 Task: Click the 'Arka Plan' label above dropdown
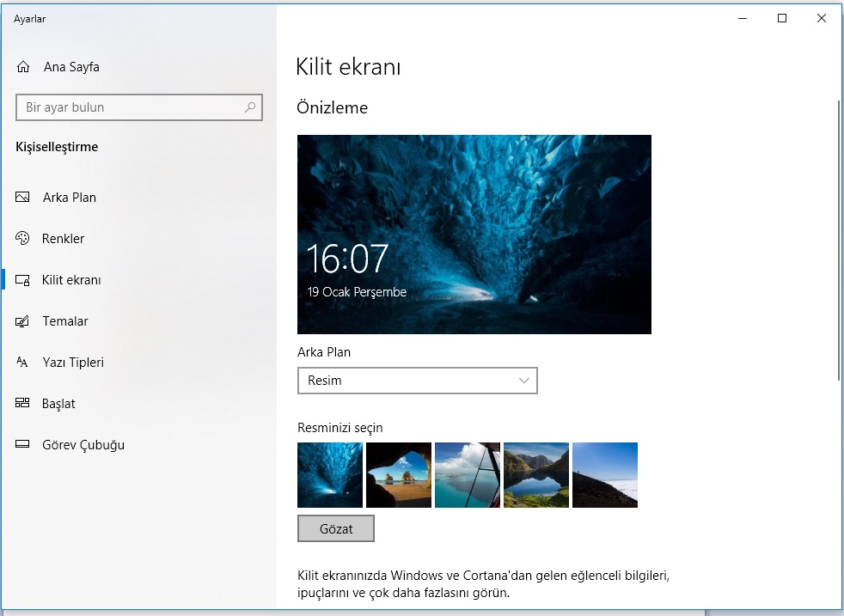(324, 352)
